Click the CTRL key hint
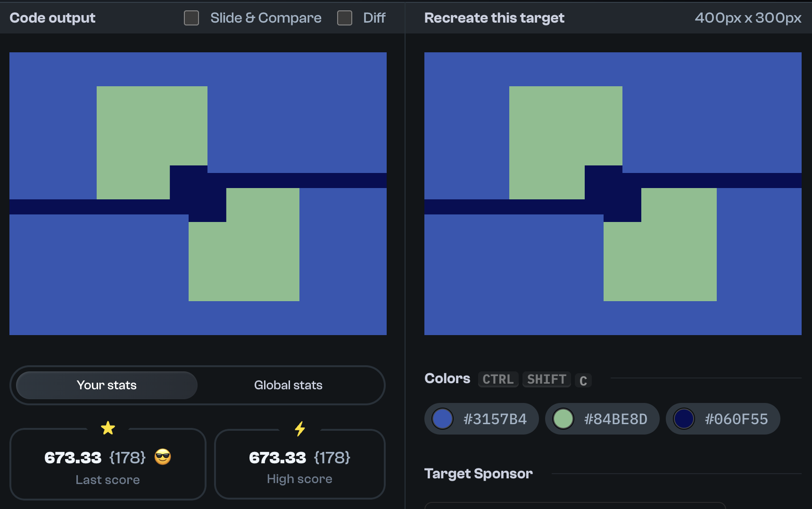 point(498,379)
